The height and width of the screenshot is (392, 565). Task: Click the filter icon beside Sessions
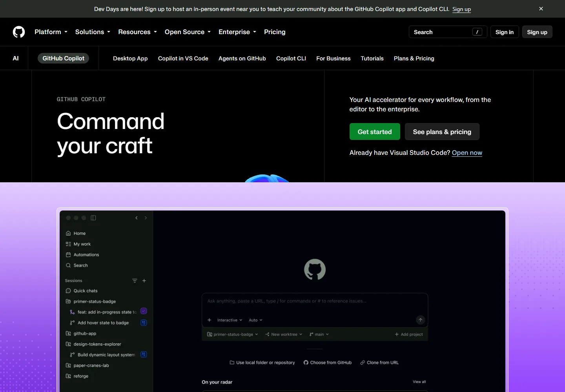[135, 281]
